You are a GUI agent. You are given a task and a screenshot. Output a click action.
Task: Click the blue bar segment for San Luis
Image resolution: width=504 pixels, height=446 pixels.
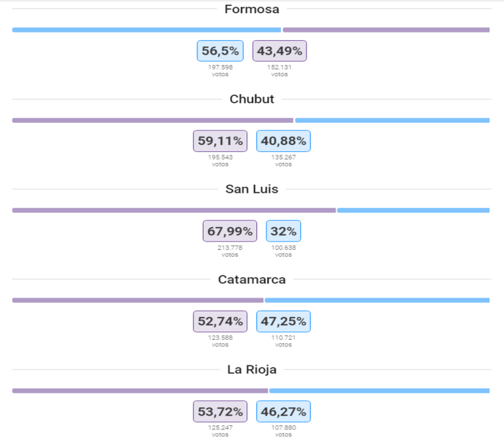414,210
